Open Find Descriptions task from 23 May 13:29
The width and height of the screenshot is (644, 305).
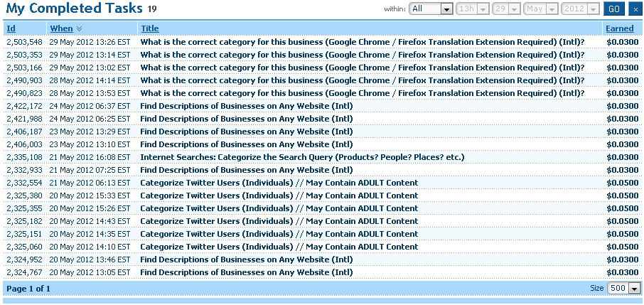tap(247, 132)
